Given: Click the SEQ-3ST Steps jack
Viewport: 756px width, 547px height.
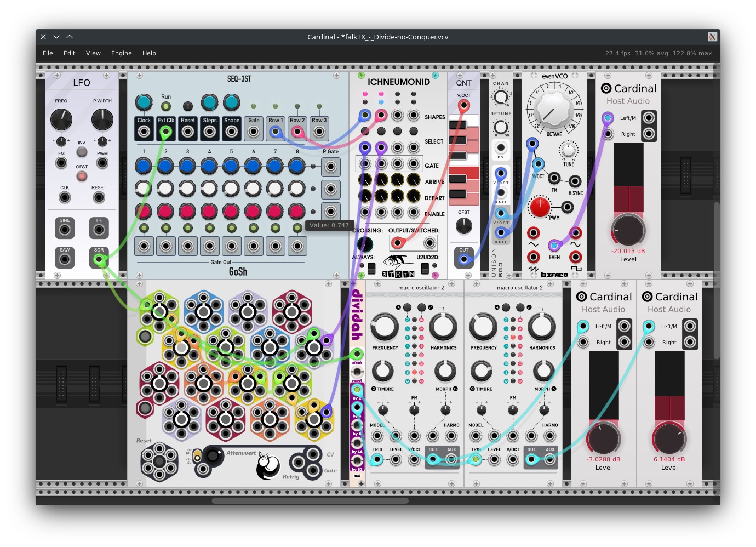Looking at the screenshot, I should [x=209, y=132].
